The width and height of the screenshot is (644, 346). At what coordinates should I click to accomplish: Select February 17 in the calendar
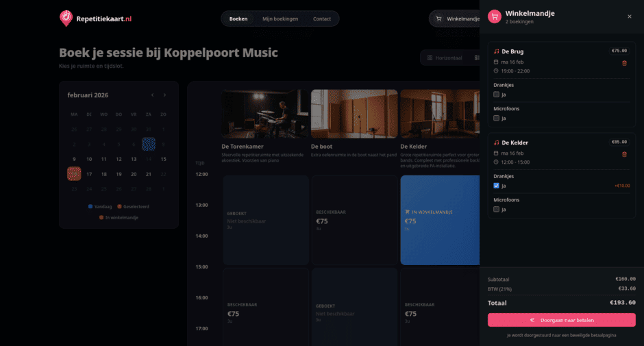point(89,174)
